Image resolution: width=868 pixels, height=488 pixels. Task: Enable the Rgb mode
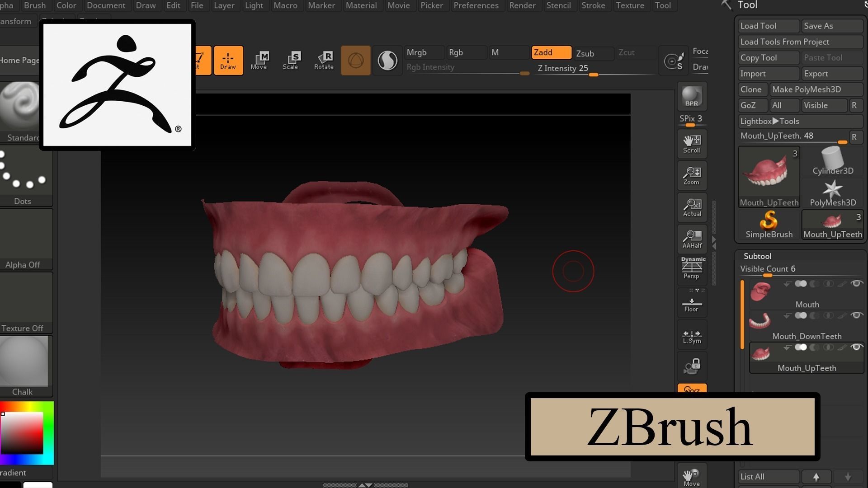pos(466,52)
